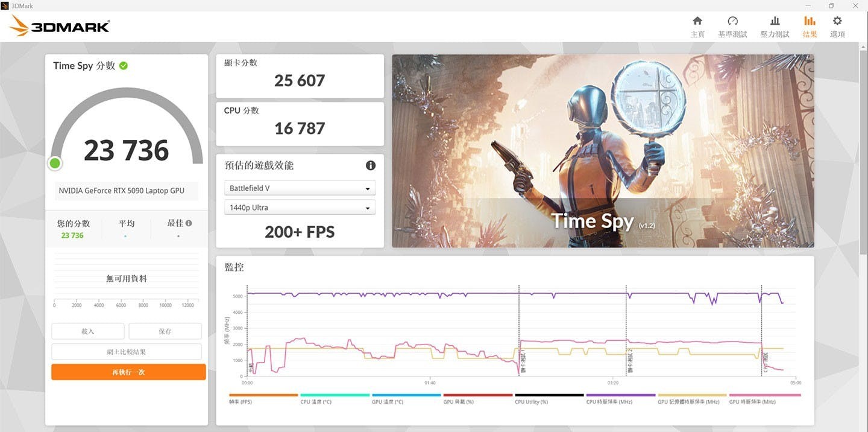Restore the 3DMark window size
The height and width of the screenshot is (432, 868).
[831, 5]
